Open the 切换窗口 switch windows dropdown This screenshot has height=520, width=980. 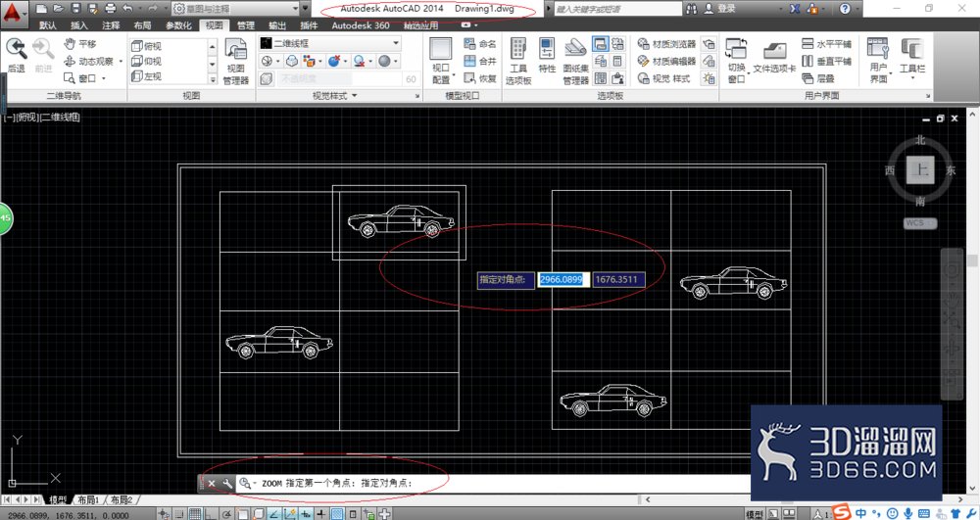coord(736,61)
